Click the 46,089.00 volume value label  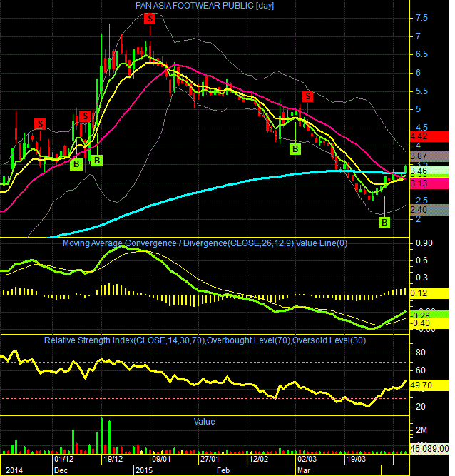pyautogui.click(x=429, y=449)
